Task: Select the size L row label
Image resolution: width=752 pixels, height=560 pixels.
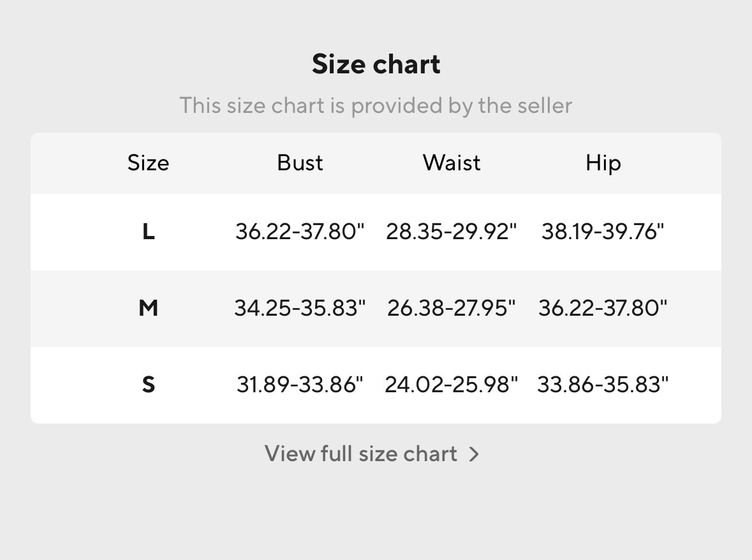Action: (148, 232)
